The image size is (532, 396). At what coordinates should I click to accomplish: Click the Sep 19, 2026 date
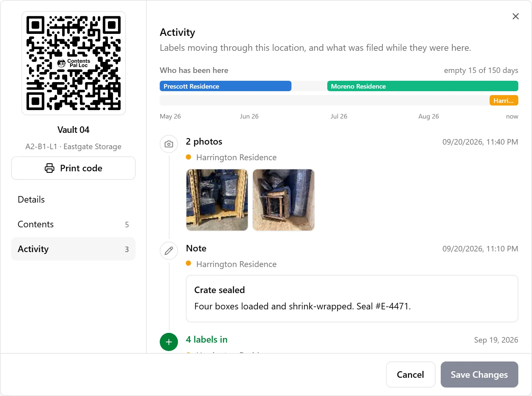point(496,340)
